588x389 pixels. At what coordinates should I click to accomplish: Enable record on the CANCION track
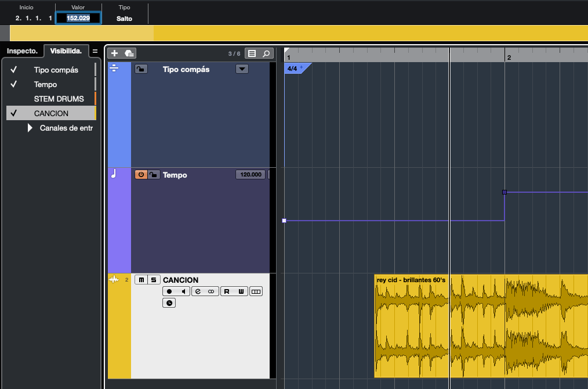point(169,291)
